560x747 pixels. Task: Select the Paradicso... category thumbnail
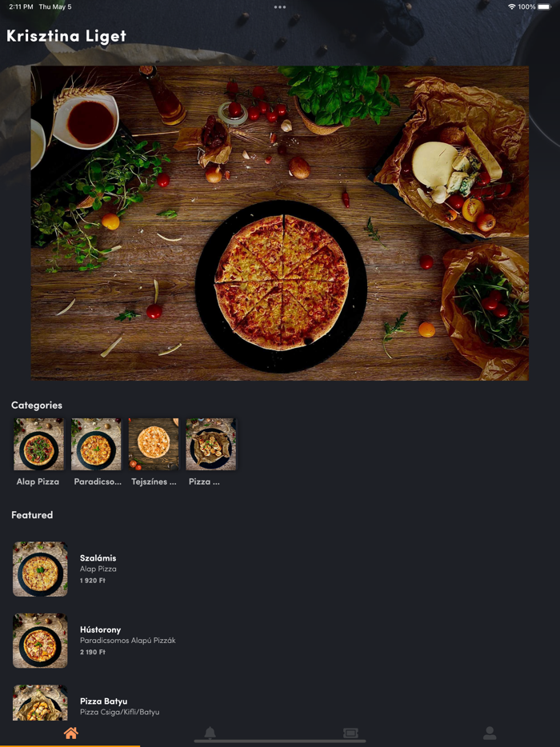pos(96,444)
